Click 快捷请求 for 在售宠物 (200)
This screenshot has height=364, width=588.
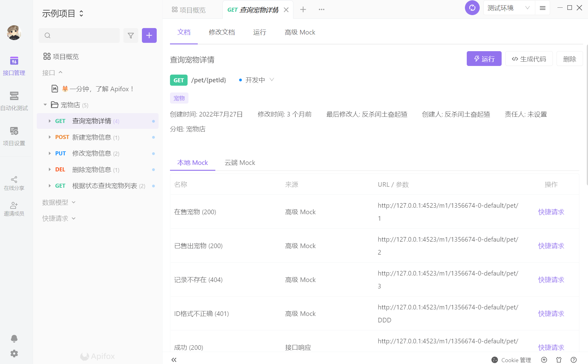[x=551, y=212]
